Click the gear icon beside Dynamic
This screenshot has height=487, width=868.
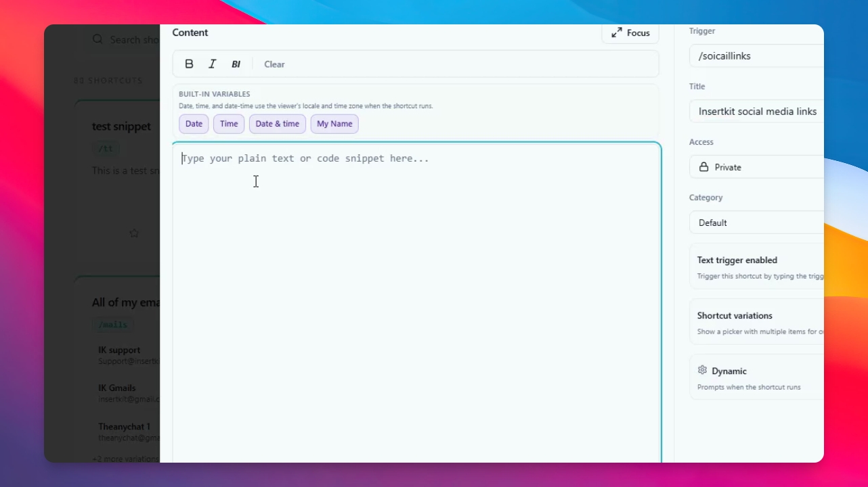(x=702, y=370)
